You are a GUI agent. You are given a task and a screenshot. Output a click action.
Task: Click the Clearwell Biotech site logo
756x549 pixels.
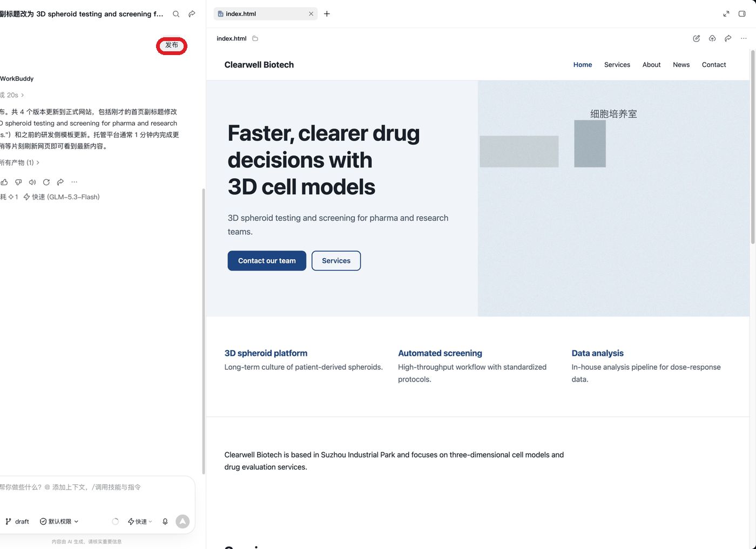click(259, 65)
